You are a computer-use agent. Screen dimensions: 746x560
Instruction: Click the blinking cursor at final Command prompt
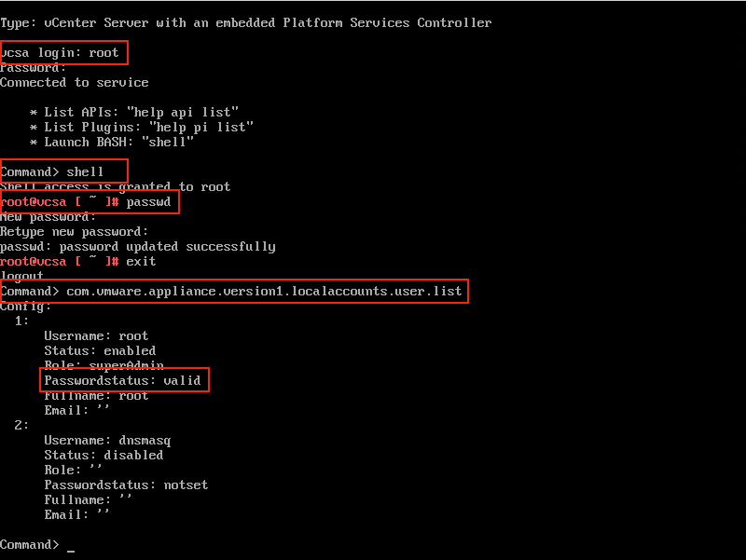tap(71, 551)
